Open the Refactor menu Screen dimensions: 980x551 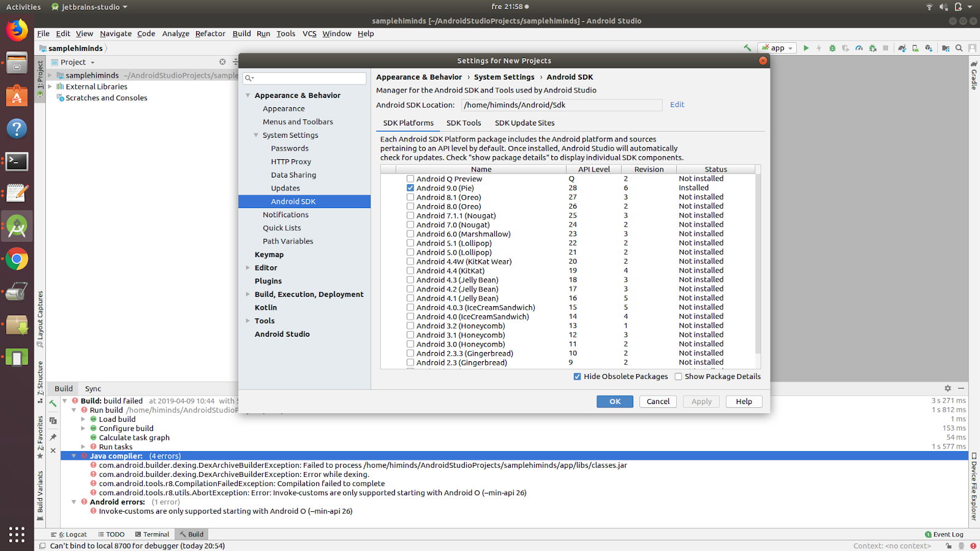click(210, 34)
